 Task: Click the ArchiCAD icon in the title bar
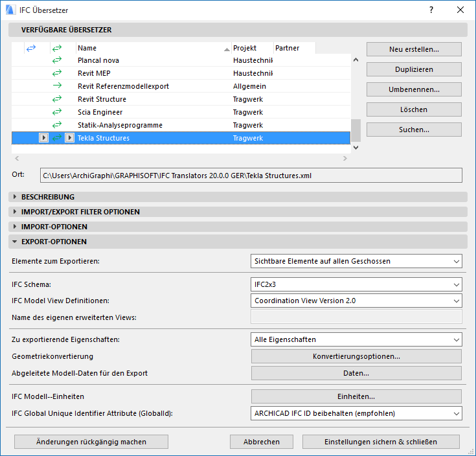pos(10,10)
